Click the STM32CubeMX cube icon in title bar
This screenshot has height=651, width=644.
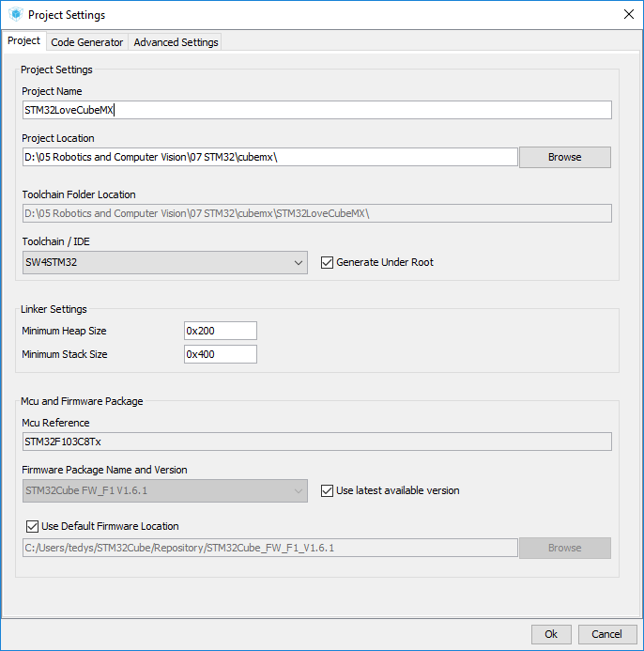coord(16,14)
